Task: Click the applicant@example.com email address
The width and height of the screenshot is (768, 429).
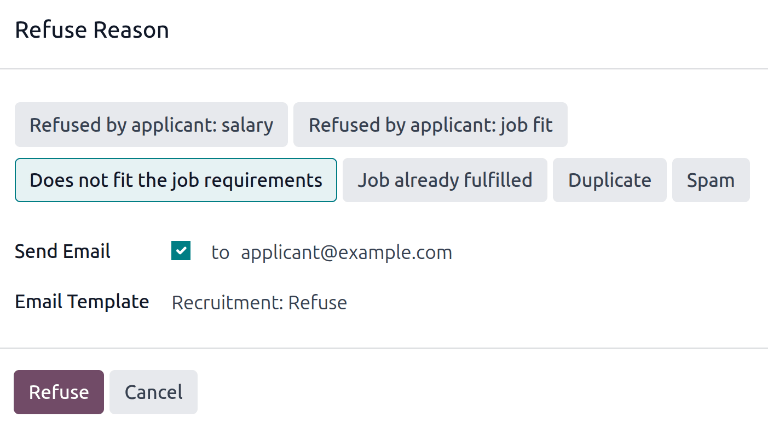Action: (x=346, y=252)
